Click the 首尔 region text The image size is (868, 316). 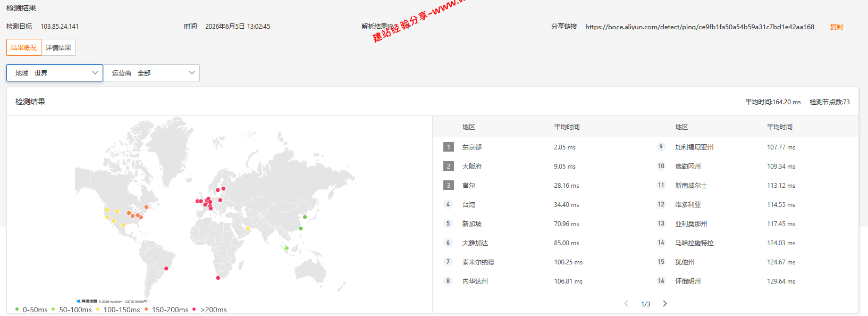coord(469,186)
